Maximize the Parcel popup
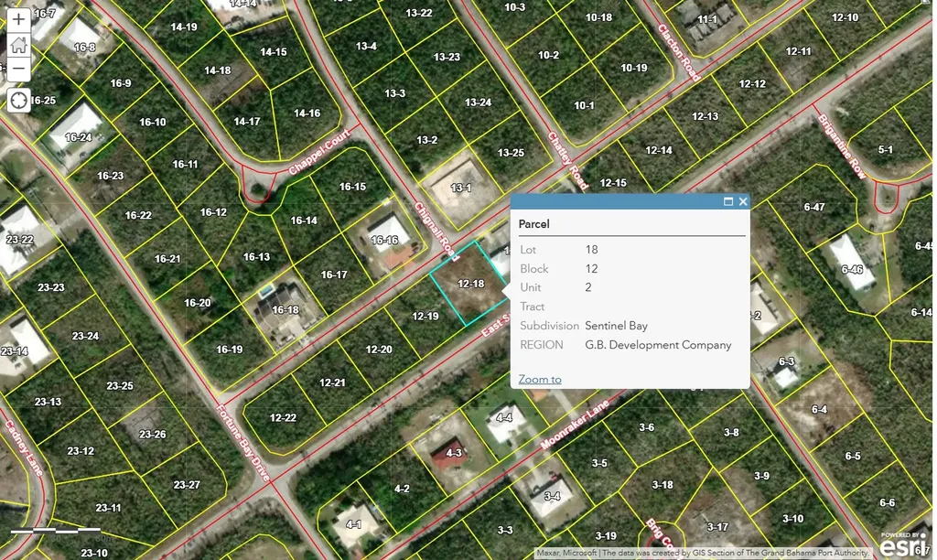Viewport: 937px width, 560px height. 727,201
